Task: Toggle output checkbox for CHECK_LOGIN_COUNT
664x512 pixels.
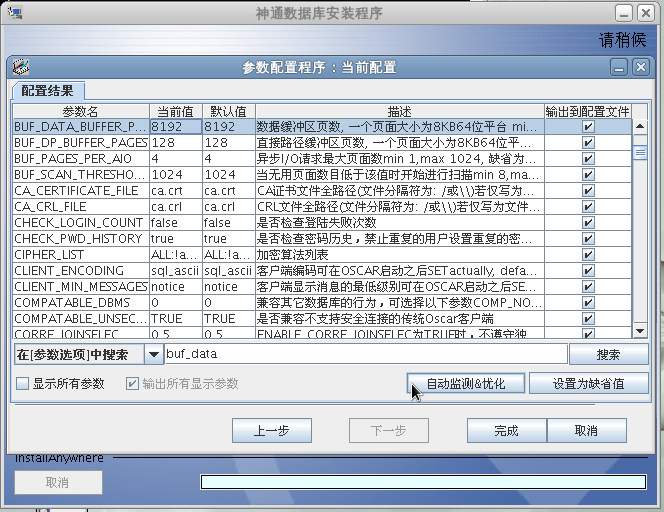Action: click(x=588, y=222)
